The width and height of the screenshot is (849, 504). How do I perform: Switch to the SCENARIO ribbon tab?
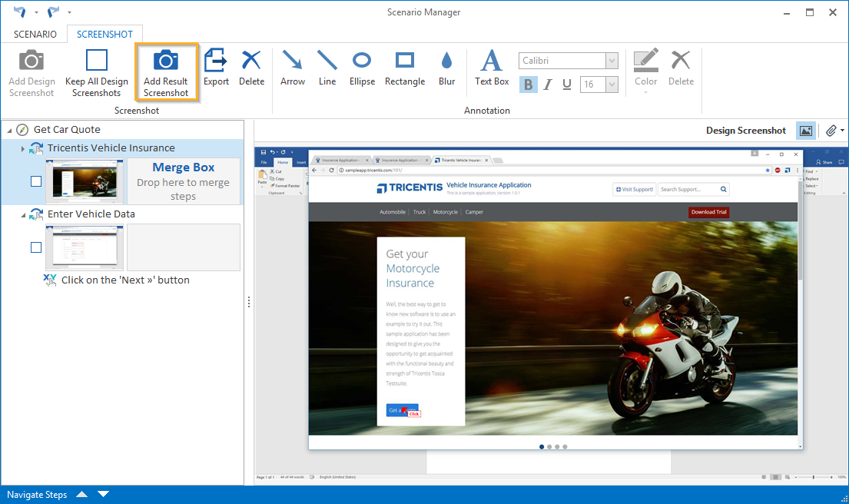point(35,34)
